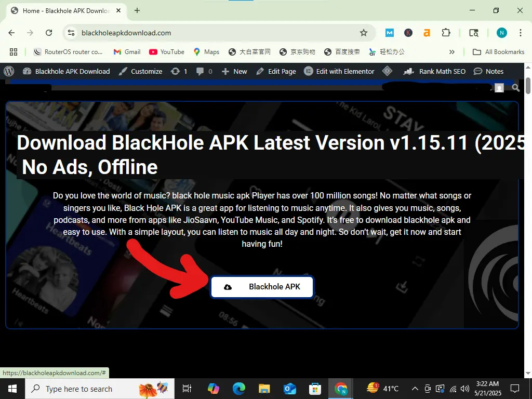Screen dimensions: 532x399
Task: Open a new browser tab
Action: click(137, 10)
